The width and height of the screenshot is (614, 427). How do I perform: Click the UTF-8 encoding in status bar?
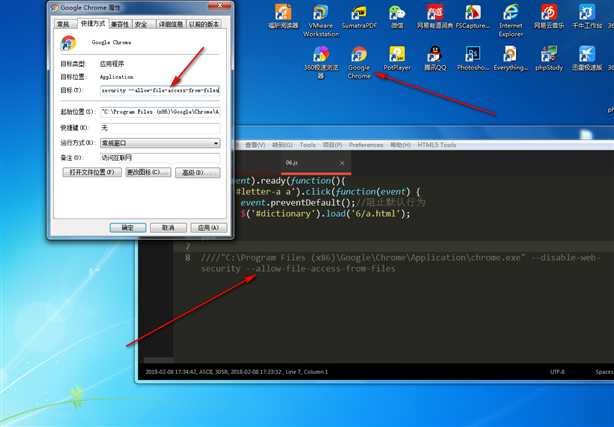click(557, 372)
